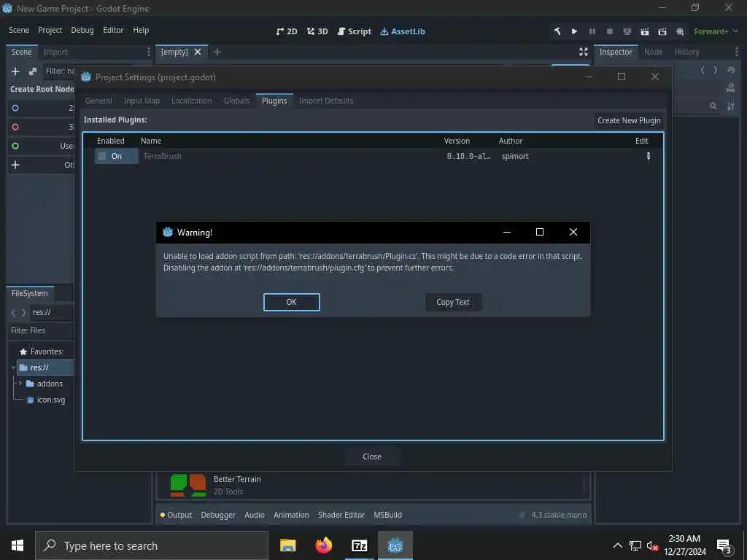The image size is (747, 560).
Task: Switch to the General tab in Project Settings
Action: pyautogui.click(x=98, y=101)
